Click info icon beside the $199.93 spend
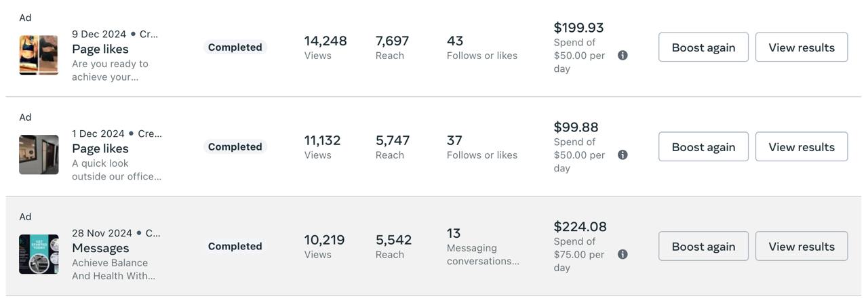868x307 pixels. 623,56
